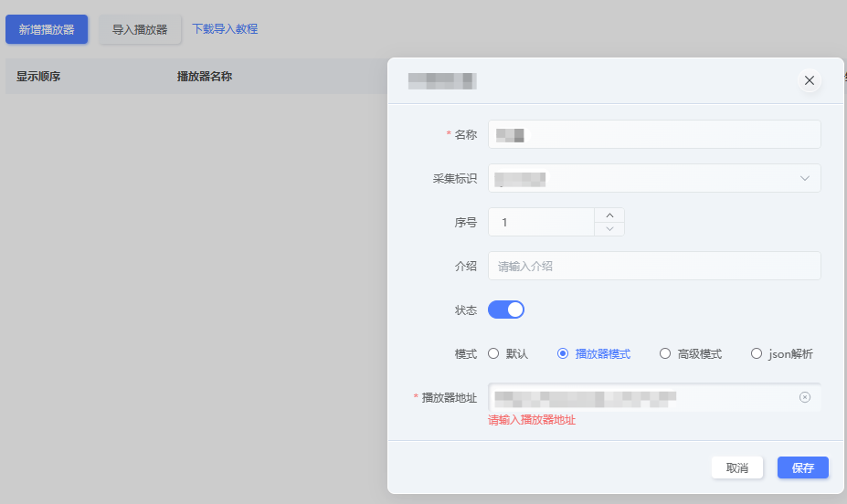
Task: Select the 播放器模式 radio button
Action: pyautogui.click(x=563, y=353)
